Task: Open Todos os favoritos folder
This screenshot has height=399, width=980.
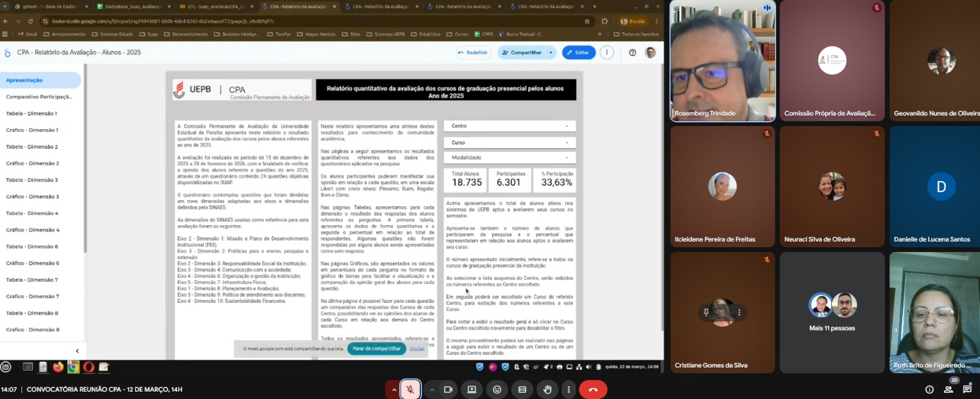Action: pyautogui.click(x=636, y=34)
